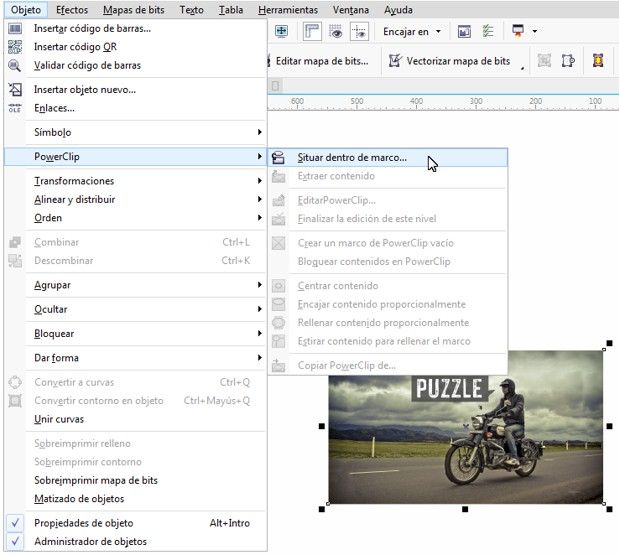Click the Insertar objeto nuevo icon

pyautogui.click(x=15, y=90)
